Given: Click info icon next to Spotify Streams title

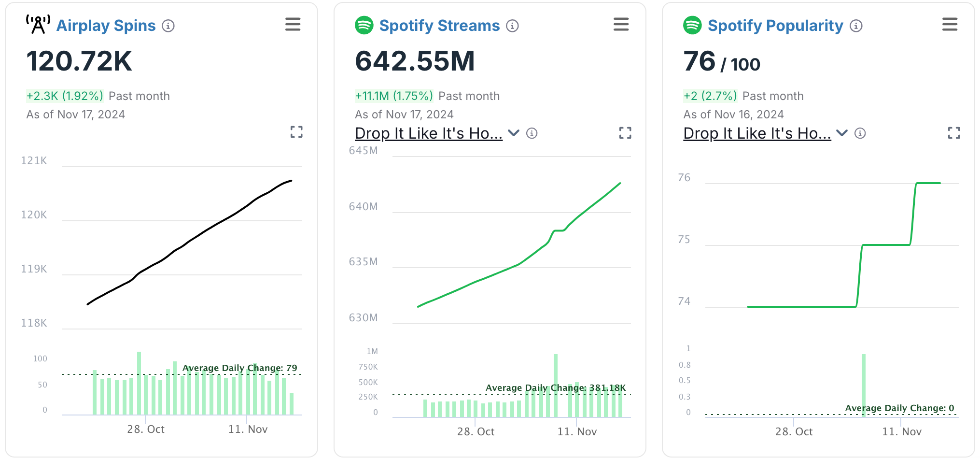Looking at the screenshot, I should (x=512, y=26).
